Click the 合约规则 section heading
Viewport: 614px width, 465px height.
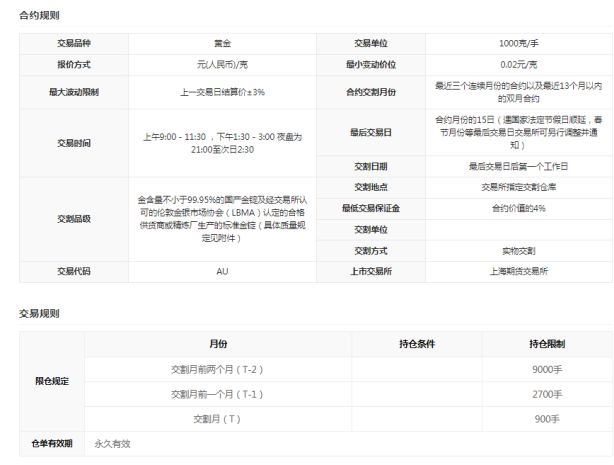39,17
